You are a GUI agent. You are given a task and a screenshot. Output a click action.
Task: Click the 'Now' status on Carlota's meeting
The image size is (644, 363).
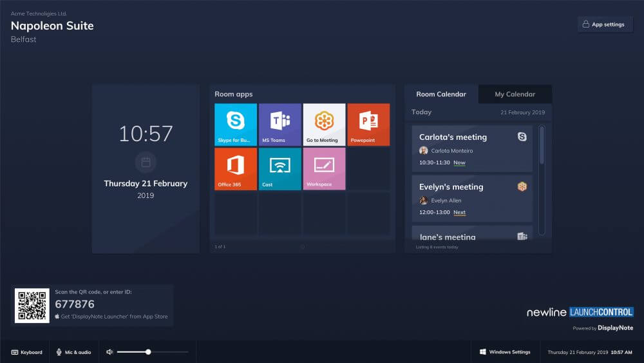(459, 162)
